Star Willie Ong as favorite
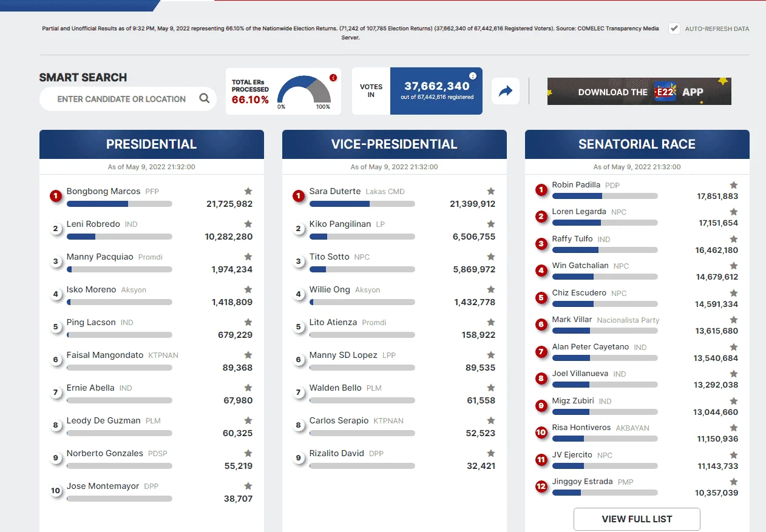Viewport: 766px width, 532px height. (x=491, y=289)
